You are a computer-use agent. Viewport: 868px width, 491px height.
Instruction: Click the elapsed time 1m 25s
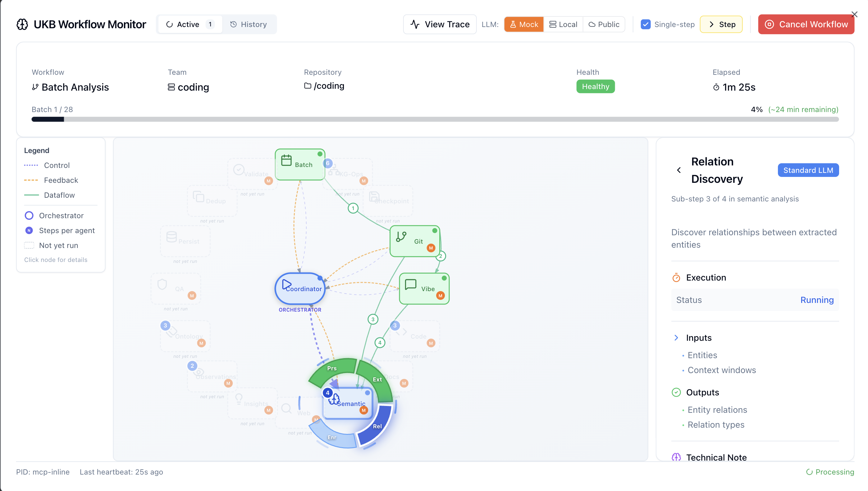point(734,87)
